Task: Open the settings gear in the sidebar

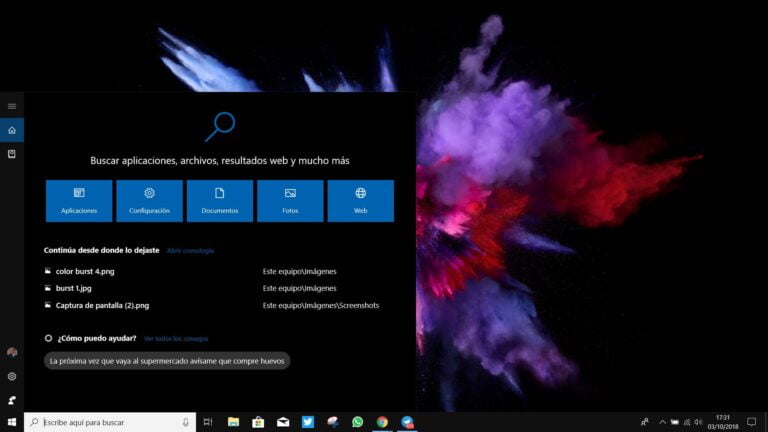Action: point(12,376)
